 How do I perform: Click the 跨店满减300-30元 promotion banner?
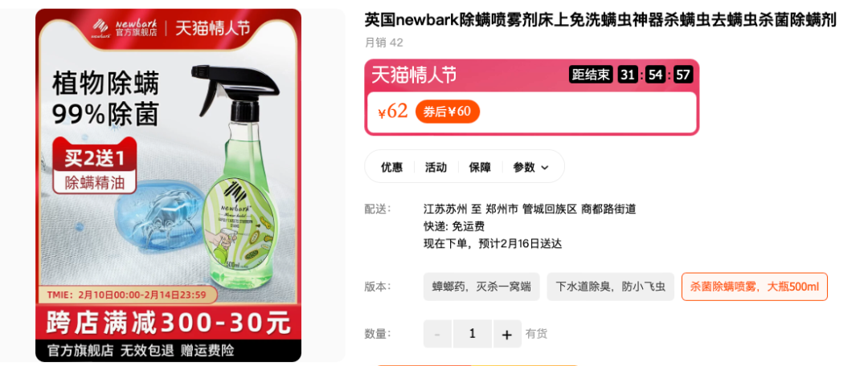[x=168, y=323]
